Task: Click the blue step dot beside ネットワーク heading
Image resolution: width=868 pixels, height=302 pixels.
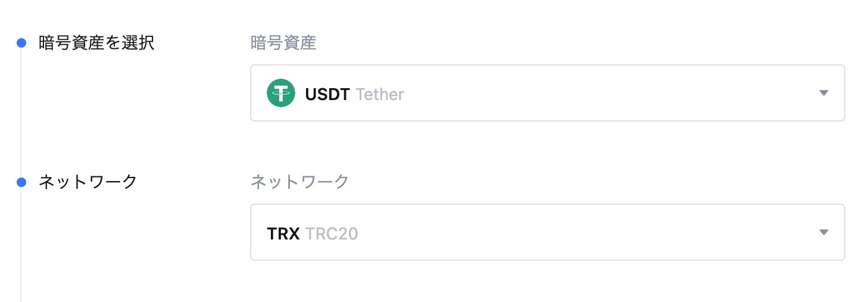Action: (x=21, y=182)
